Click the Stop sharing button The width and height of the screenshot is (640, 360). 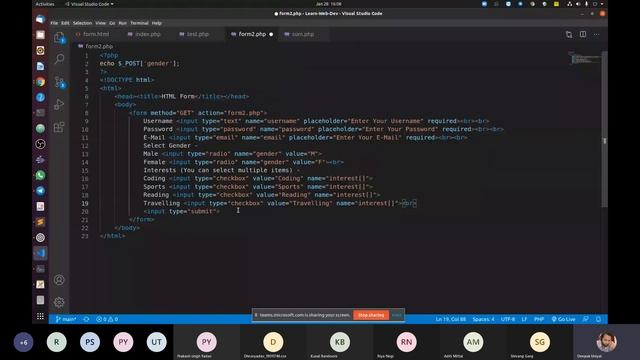tap(371, 315)
